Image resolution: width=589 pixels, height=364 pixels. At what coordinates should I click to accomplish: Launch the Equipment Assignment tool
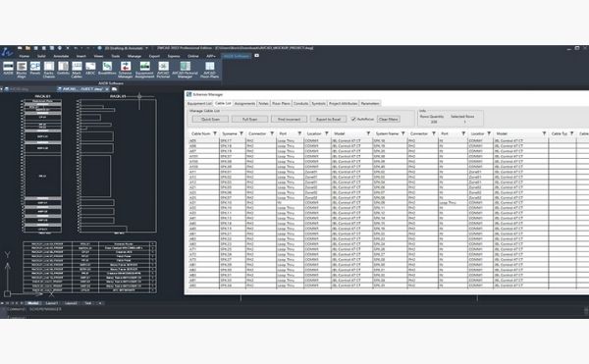(144, 70)
